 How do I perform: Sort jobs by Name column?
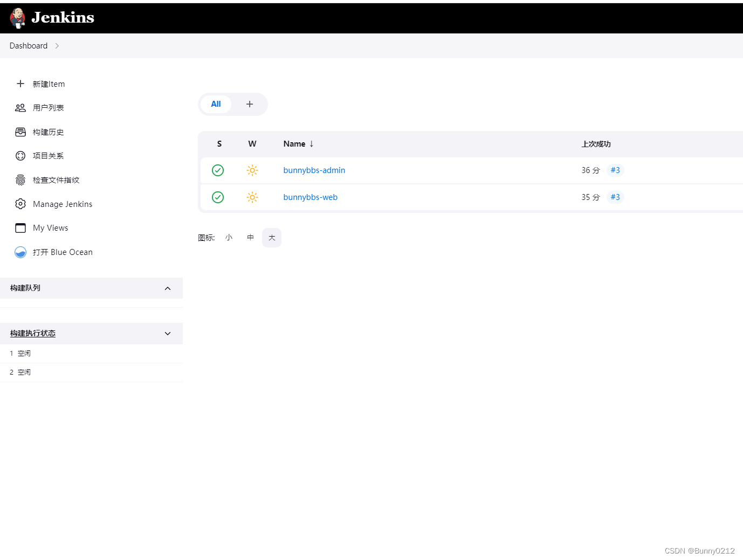294,144
